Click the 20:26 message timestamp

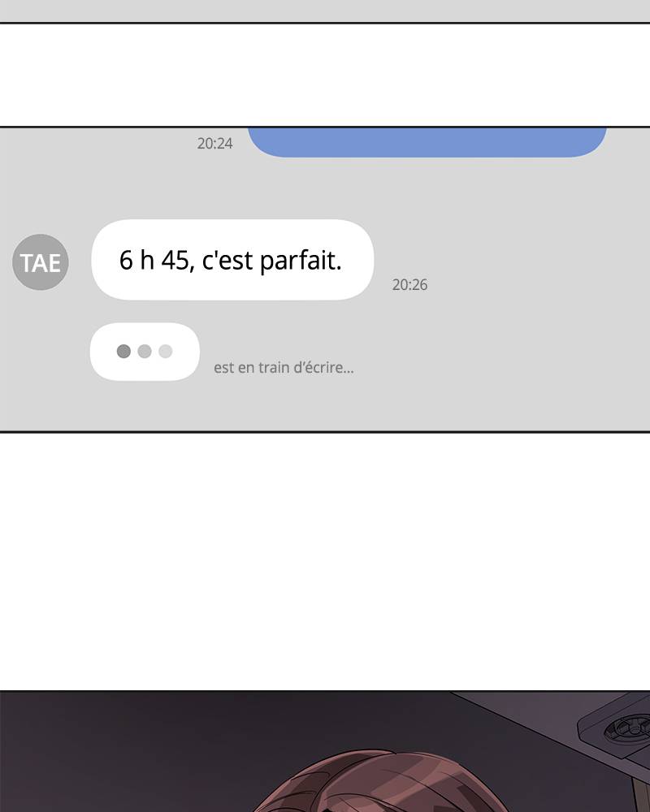409,285
